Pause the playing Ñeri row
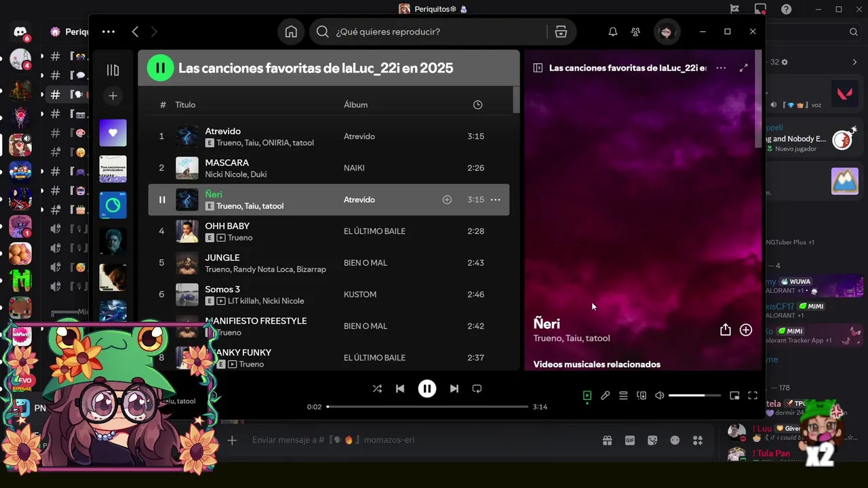The width and height of the screenshot is (868, 488). 161,199
